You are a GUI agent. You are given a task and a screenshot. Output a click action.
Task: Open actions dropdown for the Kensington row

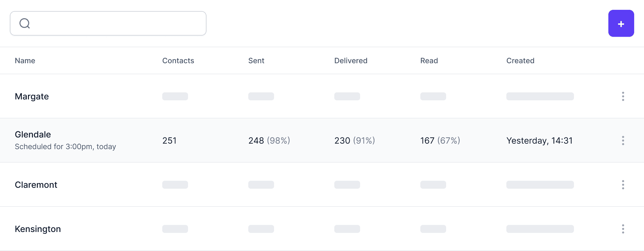(623, 229)
